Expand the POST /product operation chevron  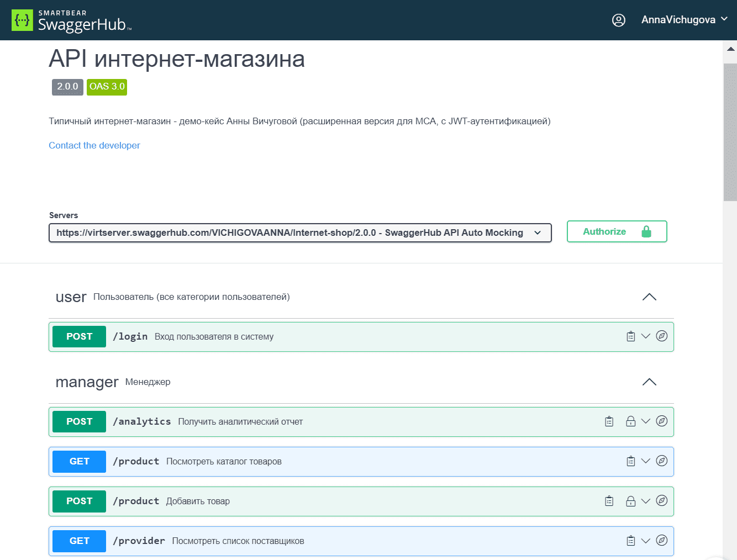[x=645, y=501]
